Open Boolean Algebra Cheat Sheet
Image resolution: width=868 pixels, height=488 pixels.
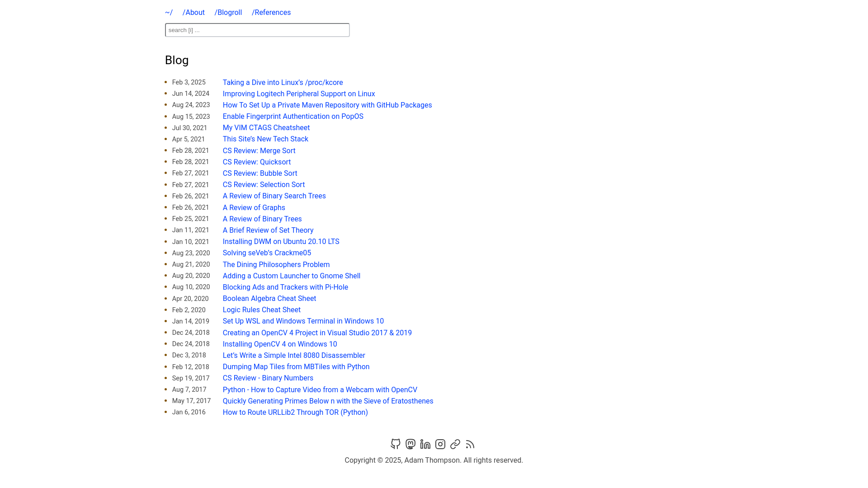pos(269,299)
